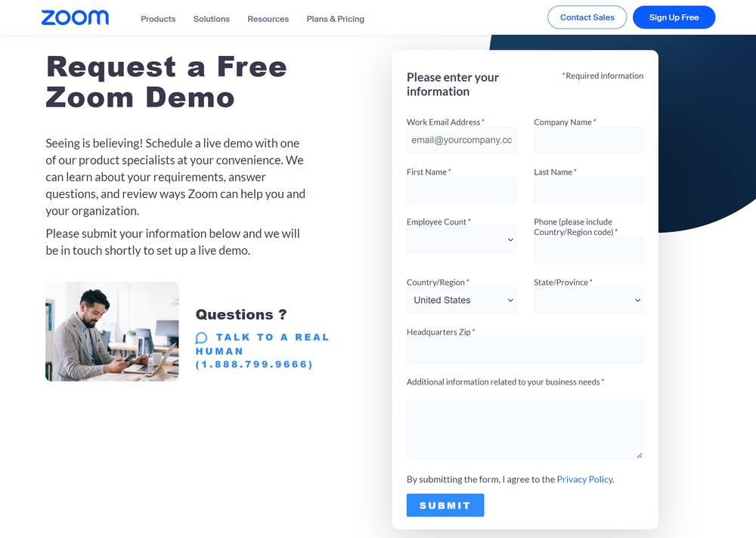Image resolution: width=756 pixels, height=538 pixels.
Task: Open the Employee Count dropdown
Action: [461, 240]
